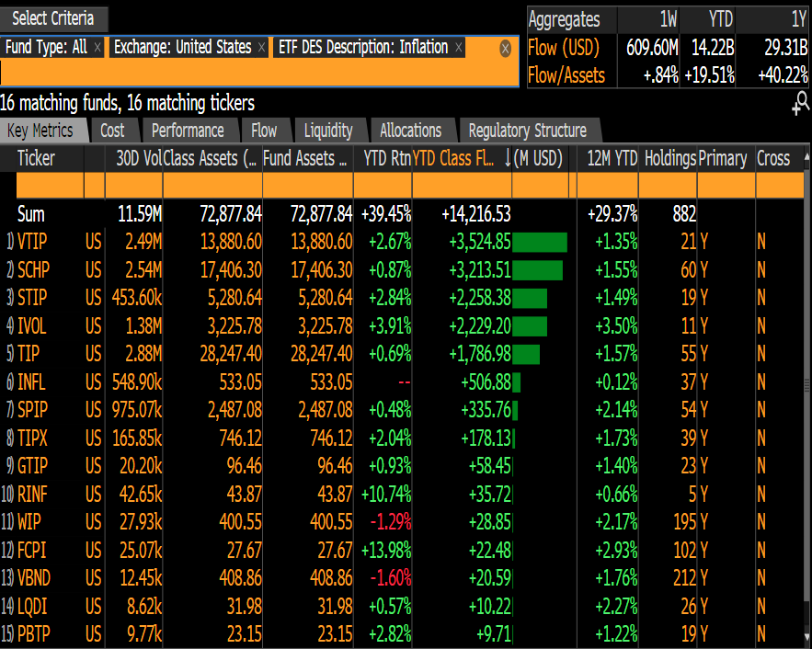Click IVOL 12M yield +3.50%
The width and height of the screenshot is (812, 649).
[616, 326]
